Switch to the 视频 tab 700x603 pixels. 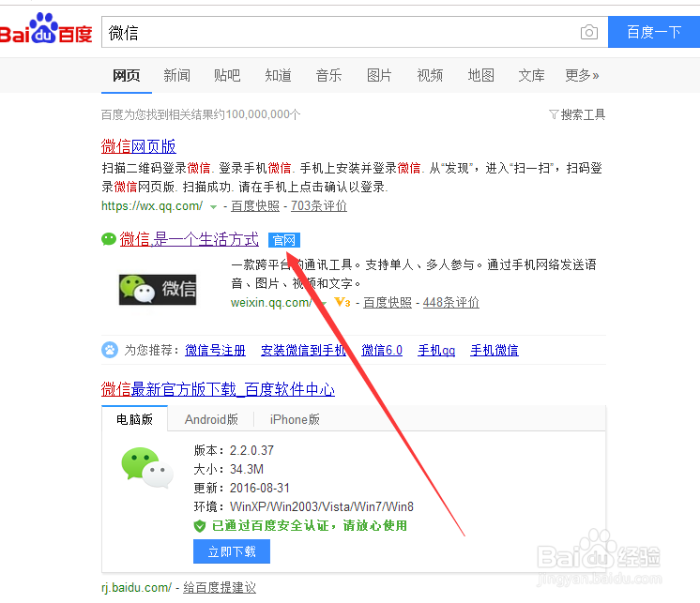point(430,75)
